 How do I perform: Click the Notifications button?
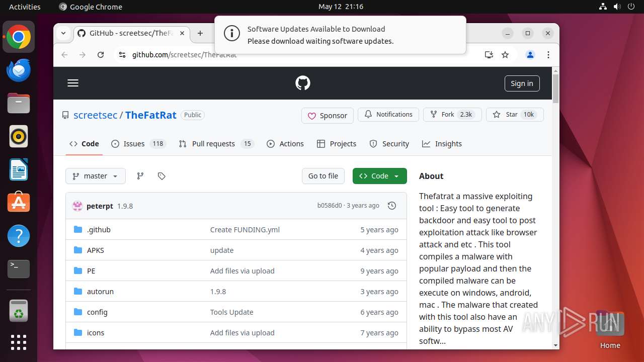(x=388, y=115)
